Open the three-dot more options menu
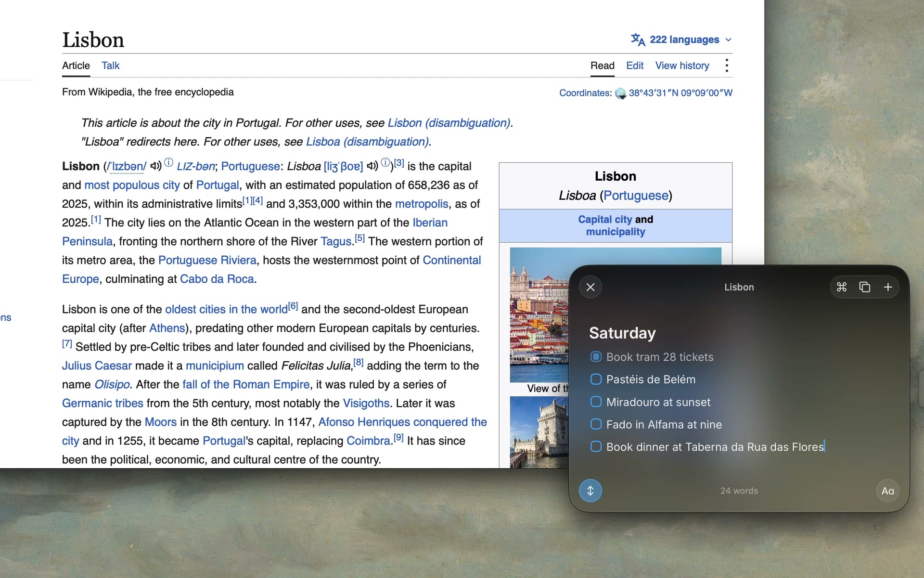This screenshot has width=924, height=578. 727,66
